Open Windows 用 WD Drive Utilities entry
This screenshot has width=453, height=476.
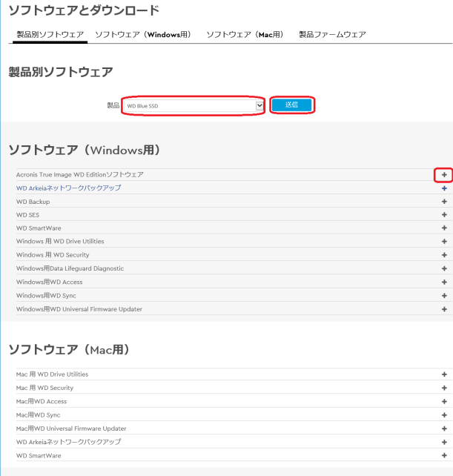pyautogui.click(x=60, y=242)
